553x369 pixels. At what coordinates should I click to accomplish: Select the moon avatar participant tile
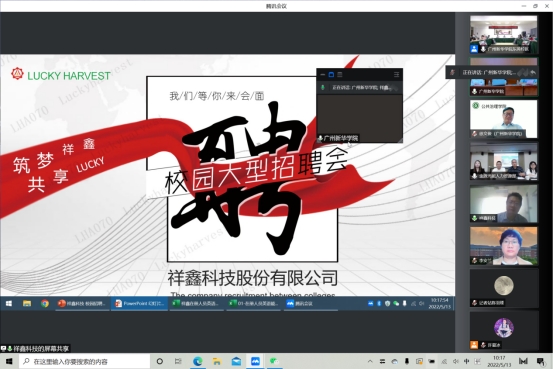coord(504,288)
